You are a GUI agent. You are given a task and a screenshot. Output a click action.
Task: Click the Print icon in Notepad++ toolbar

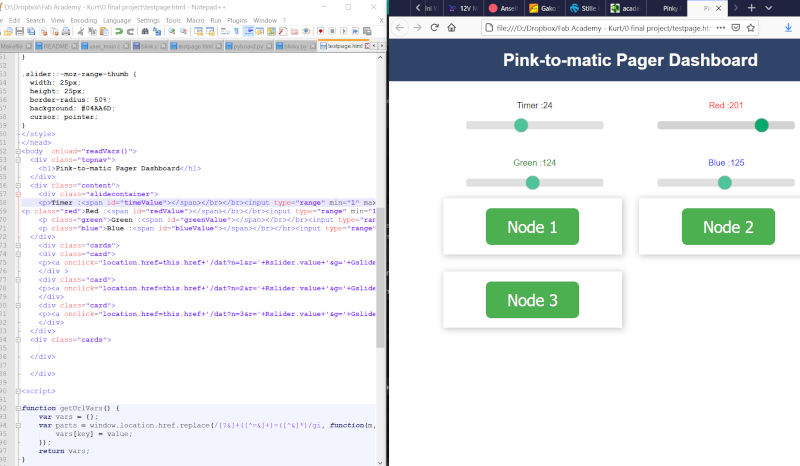[x=66, y=31]
